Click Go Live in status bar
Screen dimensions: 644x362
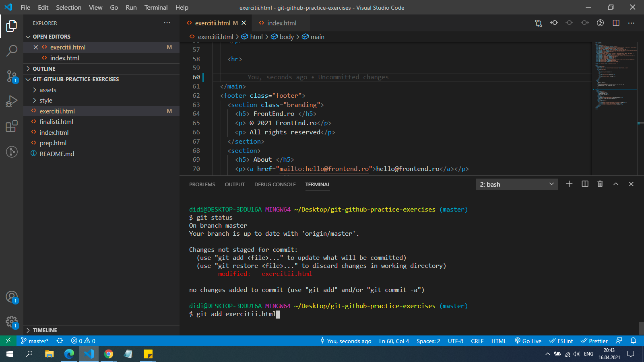coord(528,341)
